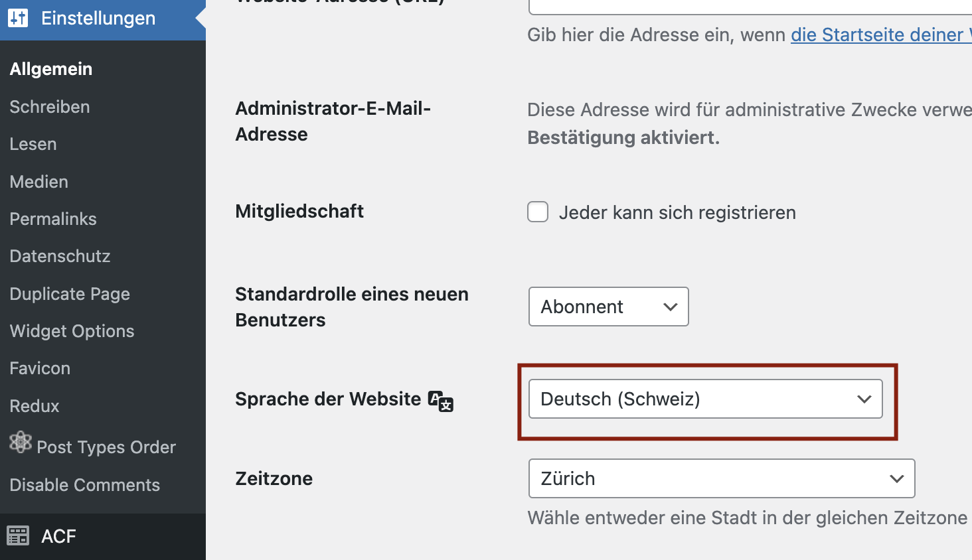The height and width of the screenshot is (560, 972).
Task: Open the Zürich timezone dropdown
Action: pyautogui.click(x=722, y=478)
